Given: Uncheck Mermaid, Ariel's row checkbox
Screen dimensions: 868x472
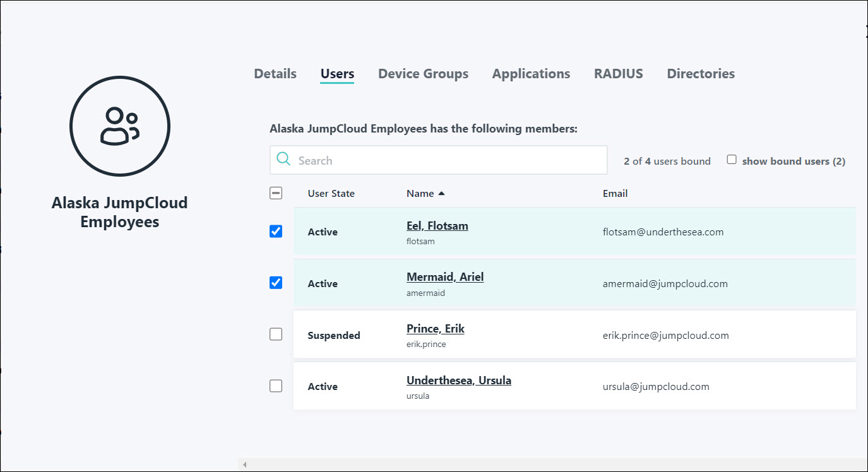Looking at the screenshot, I should click(x=276, y=283).
